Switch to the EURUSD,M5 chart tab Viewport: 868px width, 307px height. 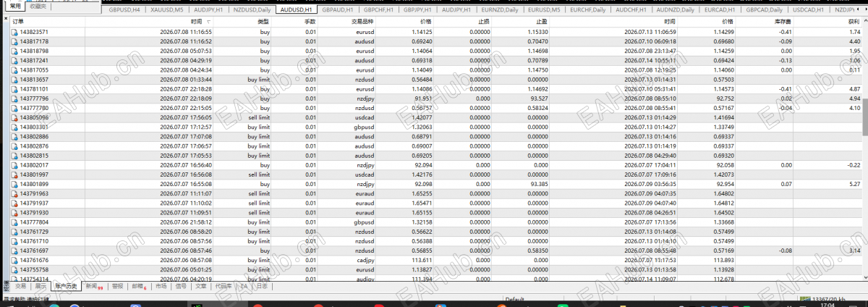[544, 10]
